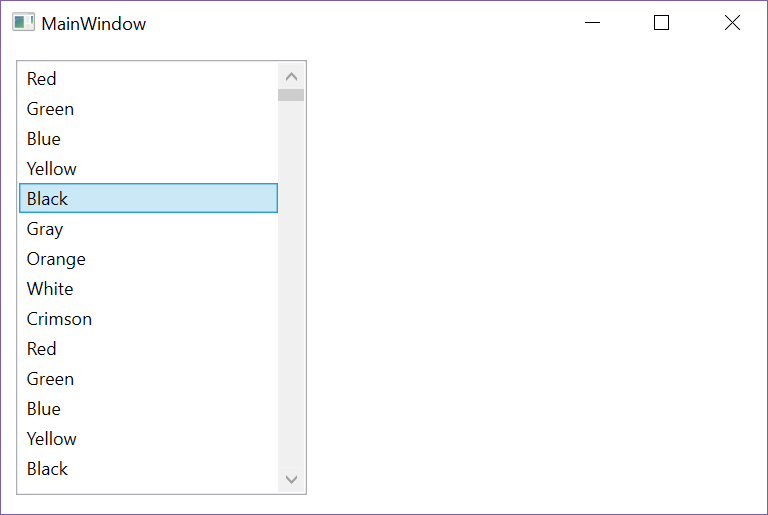Click the scroll up arrow of the list
This screenshot has width=768, height=515.
[291, 76]
